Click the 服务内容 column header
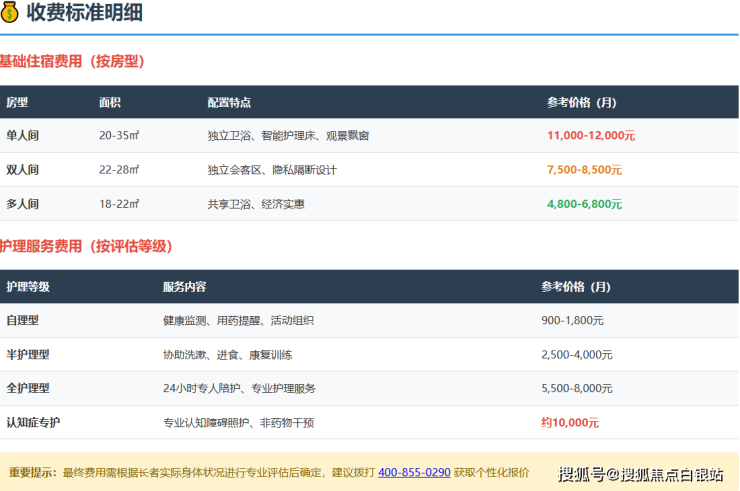Screen dimensions: 740x491 184,287
